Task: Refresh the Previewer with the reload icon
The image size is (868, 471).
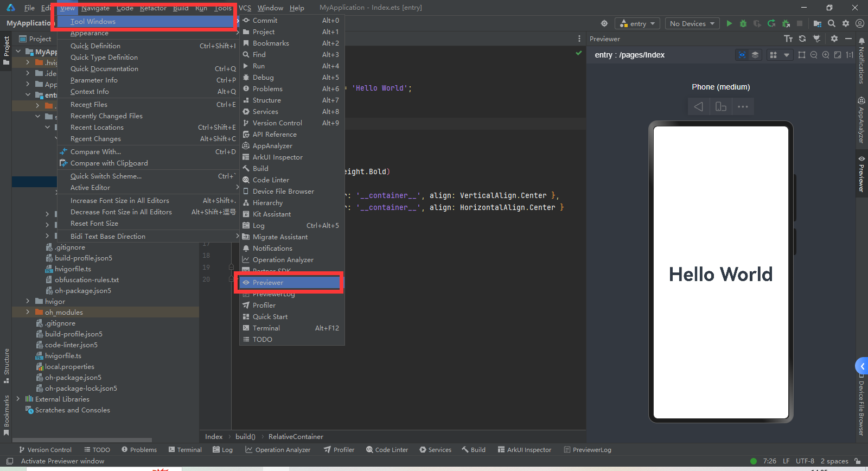Action: [802, 39]
